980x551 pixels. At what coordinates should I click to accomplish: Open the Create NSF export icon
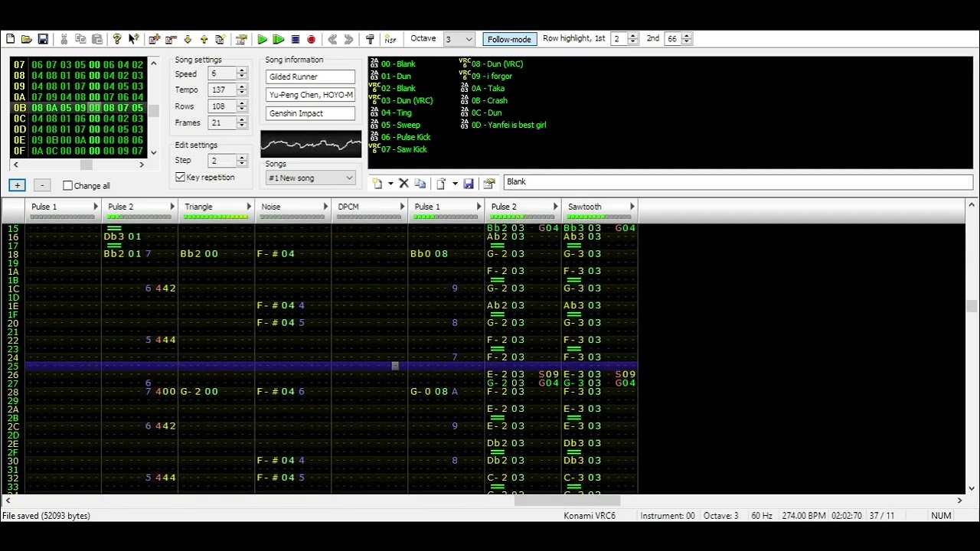390,39
